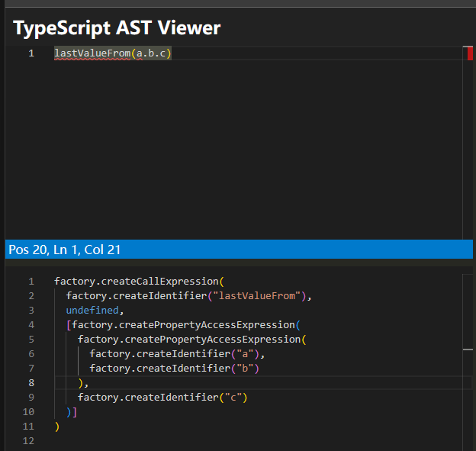Select output line number 8 in the gutter
This screenshot has height=451, width=476.
31,383
